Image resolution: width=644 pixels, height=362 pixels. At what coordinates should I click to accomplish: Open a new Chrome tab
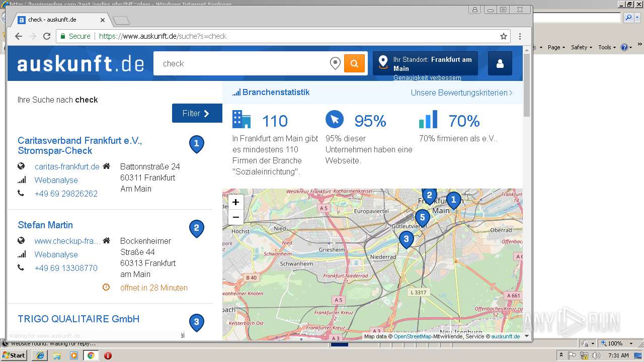pos(121,21)
